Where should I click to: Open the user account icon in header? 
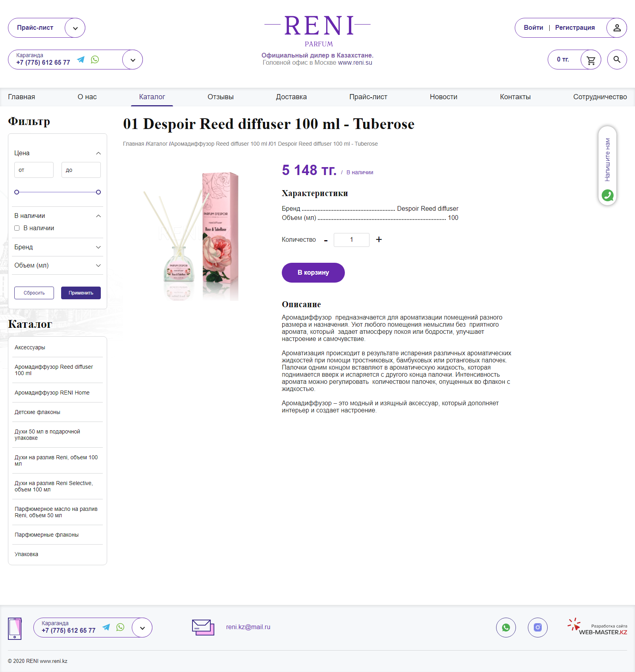tap(617, 28)
